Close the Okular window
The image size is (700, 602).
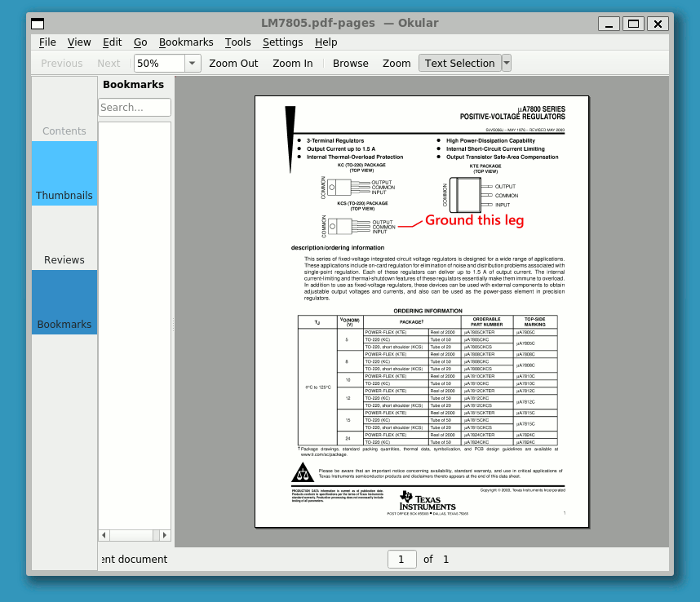click(x=658, y=24)
